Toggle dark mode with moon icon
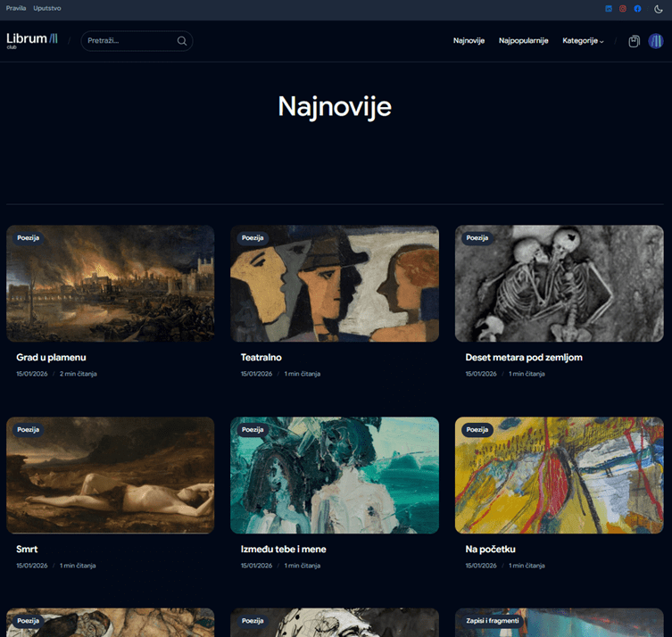The height and width of the screenshot is (637, 672). (659, 9)
